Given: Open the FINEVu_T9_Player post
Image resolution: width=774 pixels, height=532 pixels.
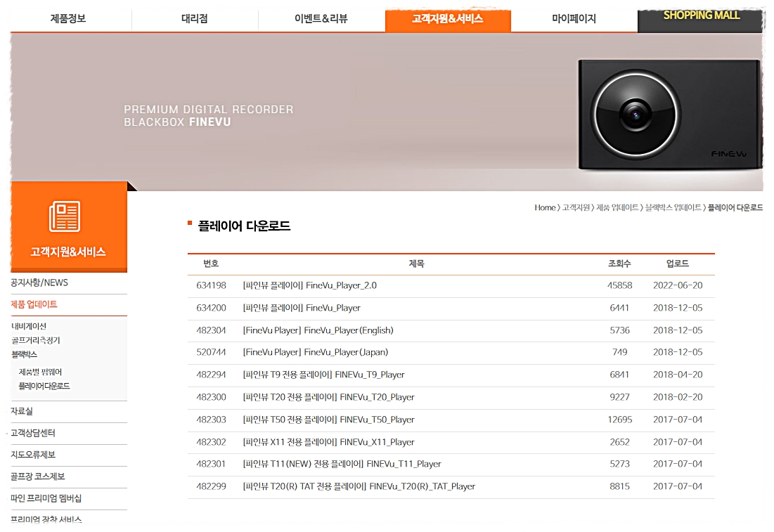Looking at the screenshot, I should tap(323, 375).
